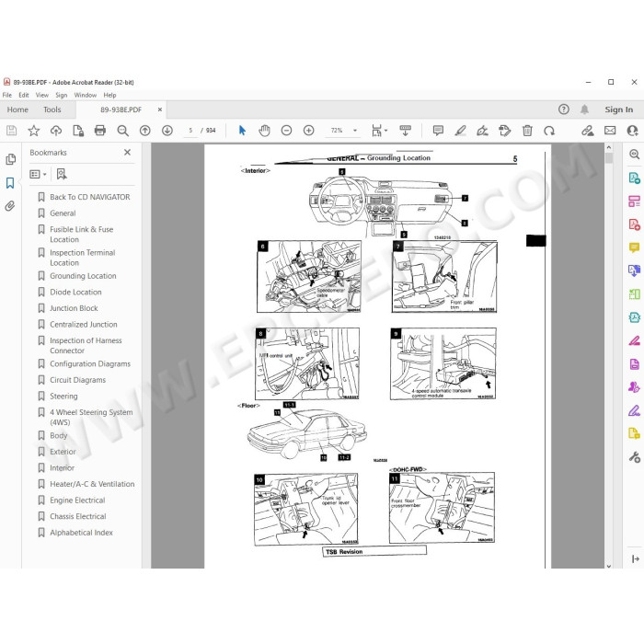The width and height of the screenshot is (644, 644).
Task: Open the Circuit Diagrams bookmark
Action: pyautogui.click(x=77, y=380)
